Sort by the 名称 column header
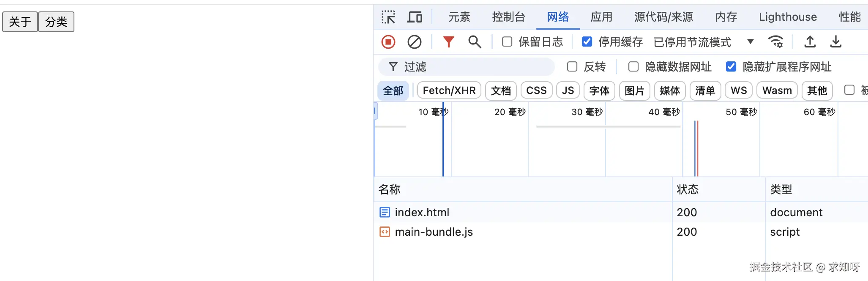 tap(523, 189)
